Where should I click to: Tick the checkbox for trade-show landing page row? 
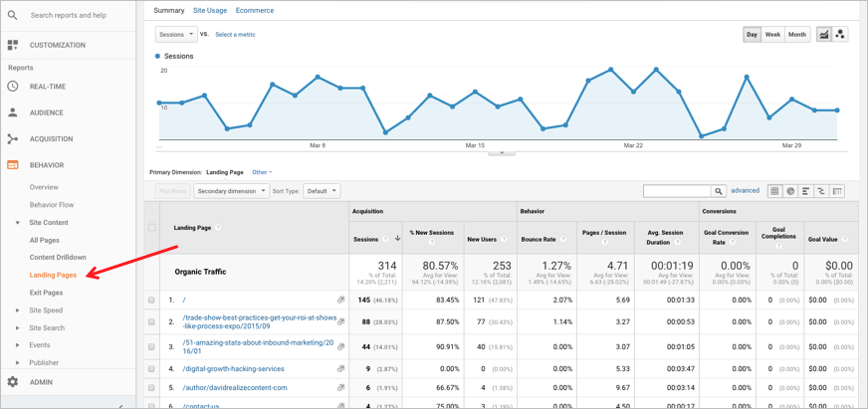coord(152,322)
